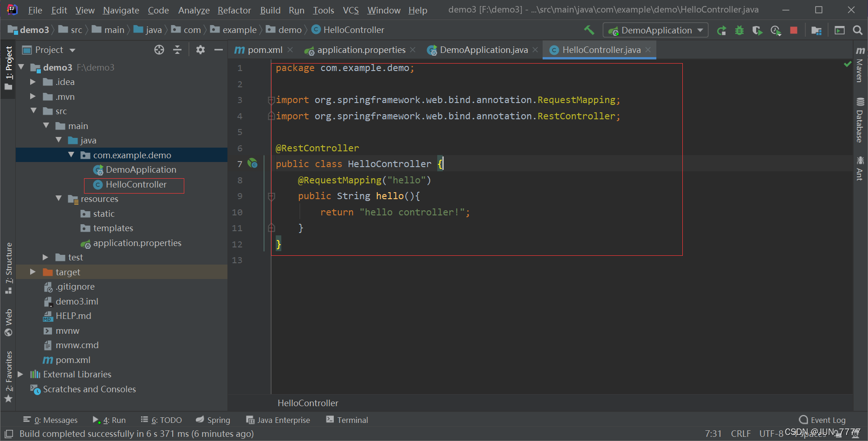868x441 pixels.
Task: Collapse the demo3 root folder
Action: click(x=21, y=67)
